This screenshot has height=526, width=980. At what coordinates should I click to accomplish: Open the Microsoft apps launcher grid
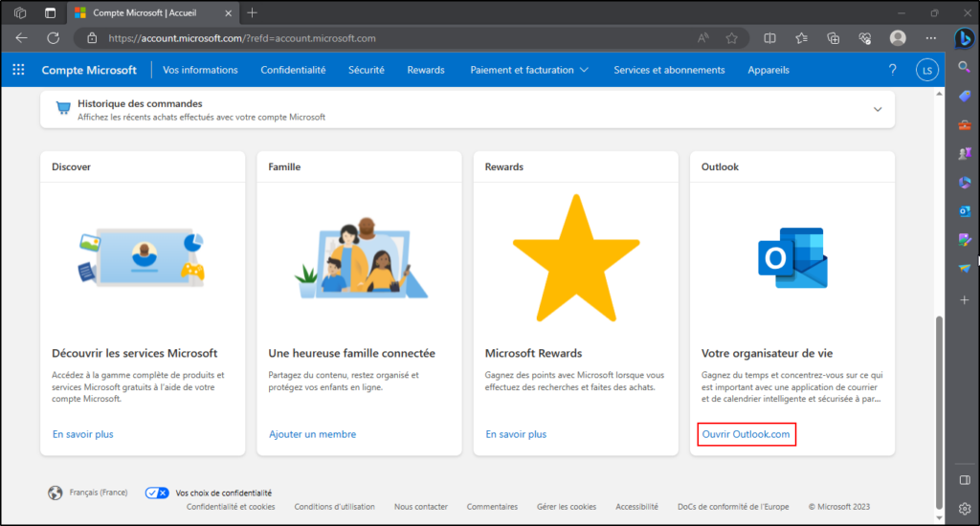pos(19,70)
